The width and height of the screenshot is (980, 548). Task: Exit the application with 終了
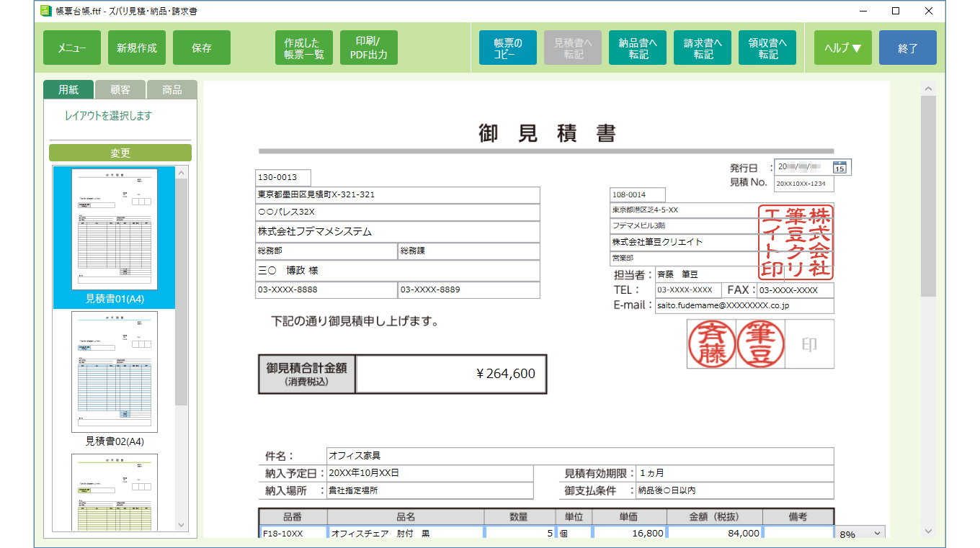coord(907,47)
